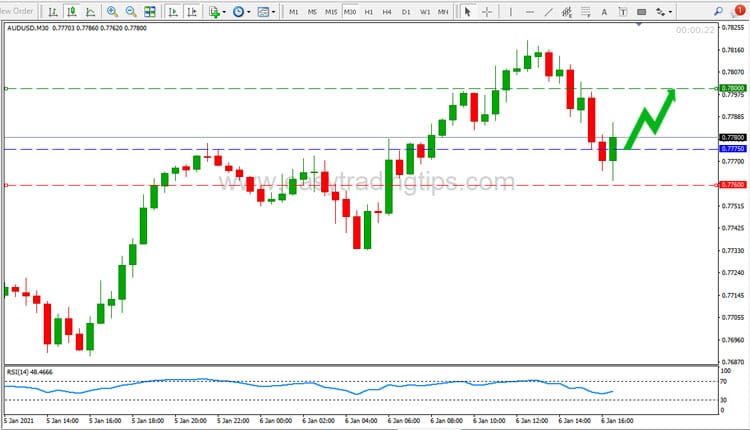Select the Text Label tool
The image size is (750, 430).
[623, 12]
